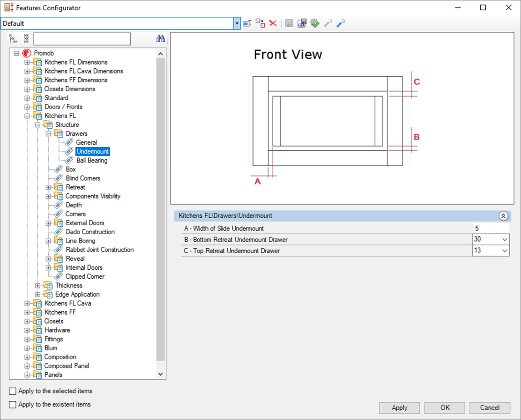Click the binoculars search icon
The width and height of the screenshot is (521, 420).
(x=160, y=39)
